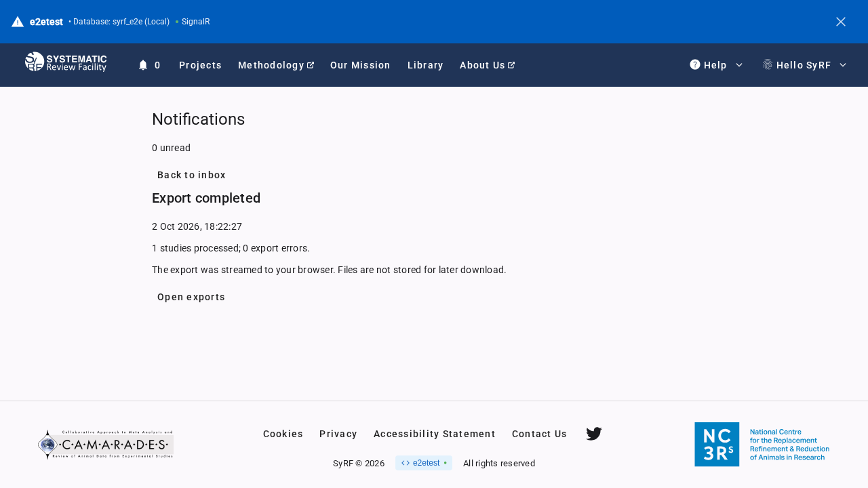Dismiss the e2etest environment banner
Viewport: 868px width, 488px height.
[x=841, y=22]
